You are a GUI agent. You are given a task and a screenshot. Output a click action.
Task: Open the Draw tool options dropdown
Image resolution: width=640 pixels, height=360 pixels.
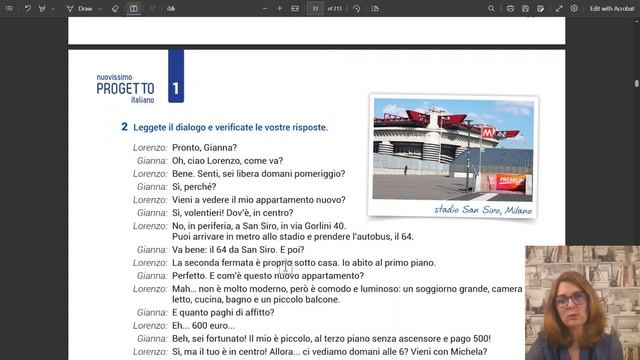pyautogui.click(x=100, y=9)
